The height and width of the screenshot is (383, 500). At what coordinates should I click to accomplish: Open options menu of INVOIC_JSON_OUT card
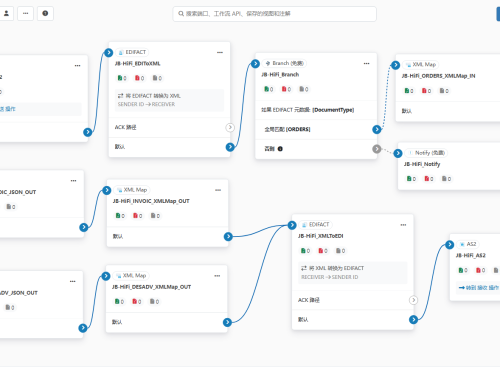click(73, 181)
